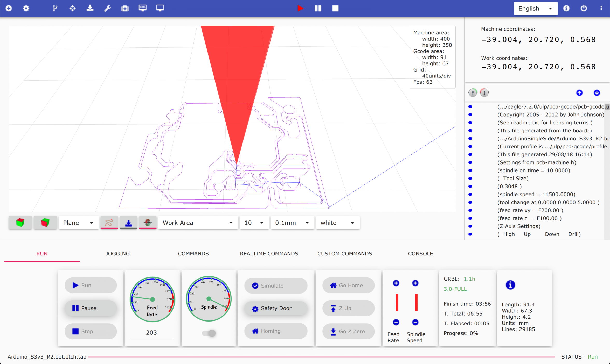Click the red Feed Rate slider bar

(396, 303)
